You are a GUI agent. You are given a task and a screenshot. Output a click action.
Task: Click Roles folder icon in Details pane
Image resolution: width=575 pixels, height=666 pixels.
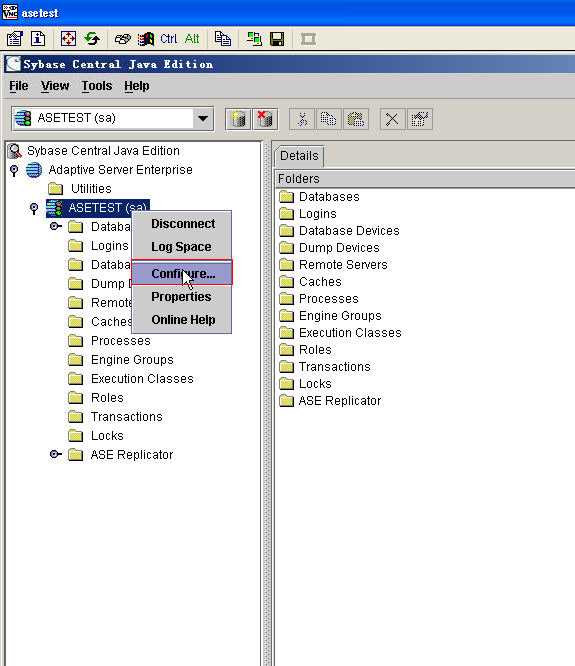[x=287, y=350]
